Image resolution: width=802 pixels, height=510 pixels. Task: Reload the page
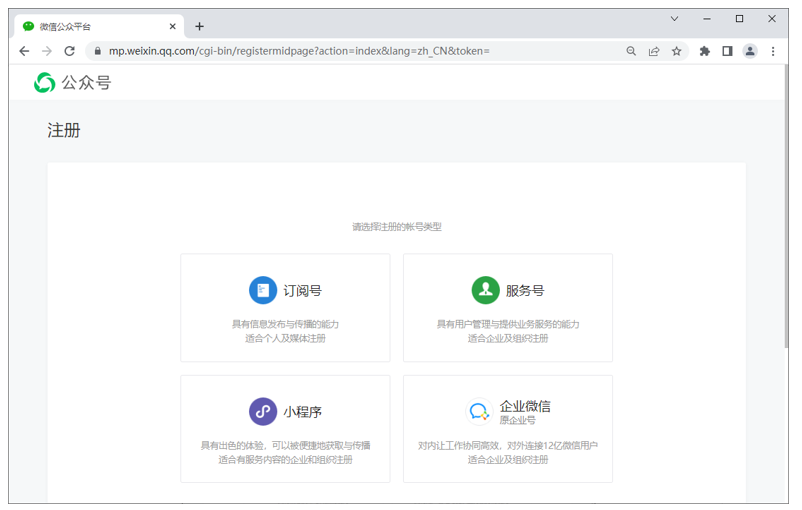[x=70, y=51]
